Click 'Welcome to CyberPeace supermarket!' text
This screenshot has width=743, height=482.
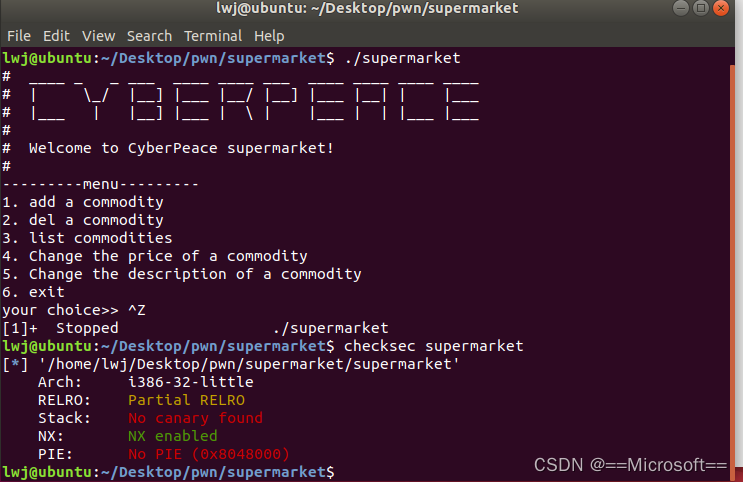[181, 148]
